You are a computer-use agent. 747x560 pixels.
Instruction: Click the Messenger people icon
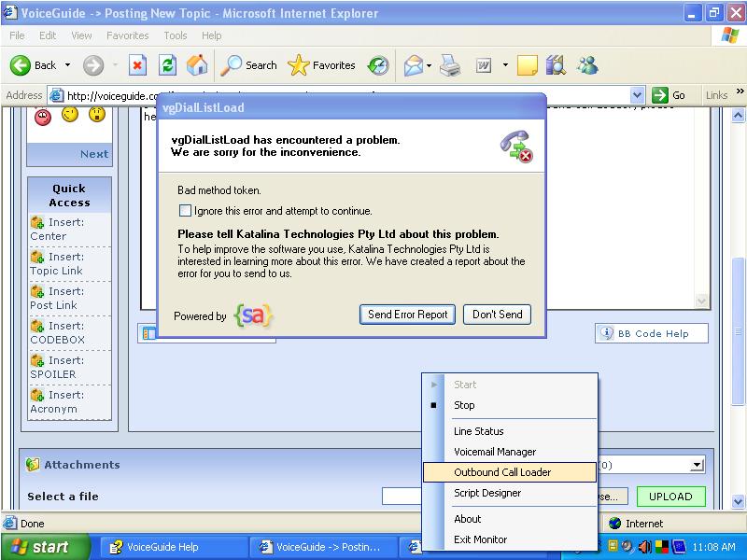[587, 65]
